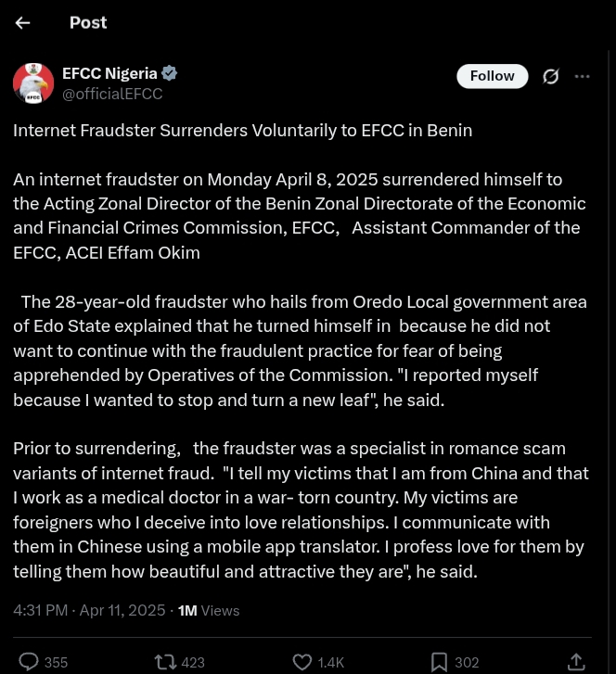Click the Post page heading
This screenshot has width=616, height=674.
coord(88,23)
